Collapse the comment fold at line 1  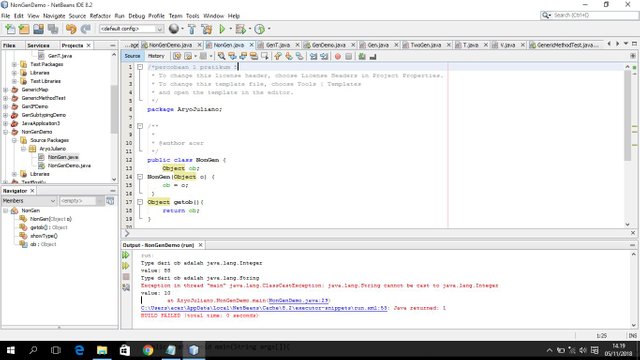pyautogui.click(x=140, y=67)
